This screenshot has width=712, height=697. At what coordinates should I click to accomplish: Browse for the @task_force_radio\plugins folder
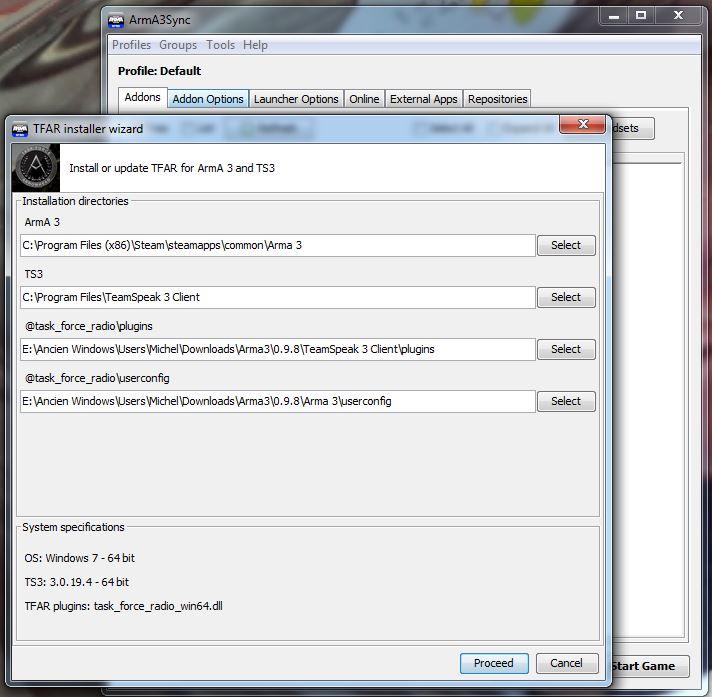(565, 349)
